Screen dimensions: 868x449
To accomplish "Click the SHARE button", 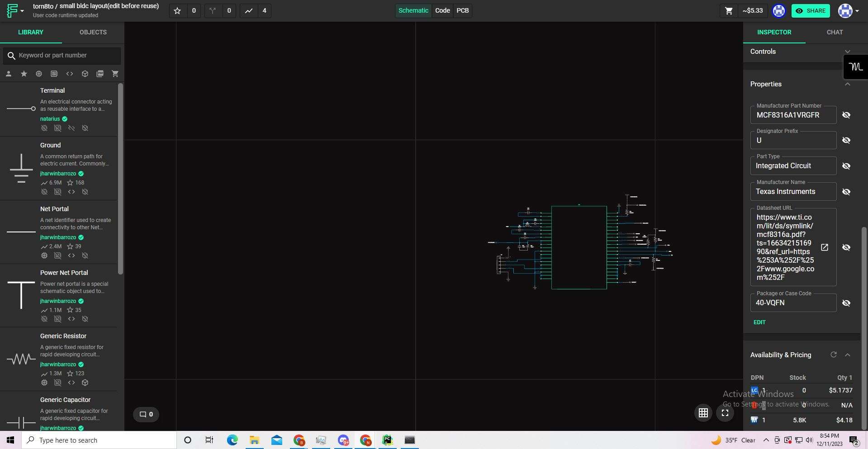I will pos(811,10).
